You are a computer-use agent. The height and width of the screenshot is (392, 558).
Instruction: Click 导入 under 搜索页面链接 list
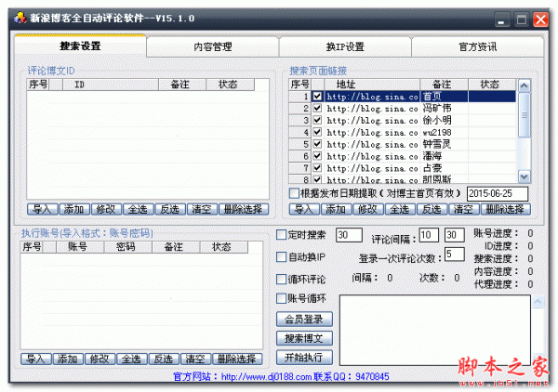point(304,209)
